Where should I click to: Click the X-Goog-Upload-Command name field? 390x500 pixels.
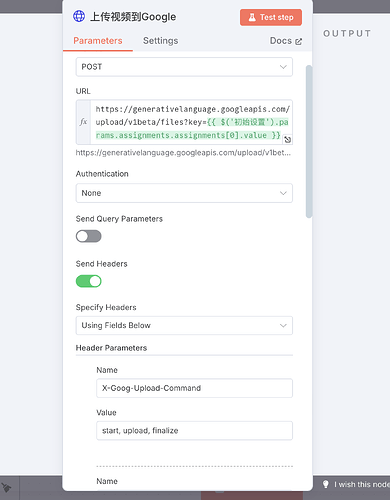point(194,388)
